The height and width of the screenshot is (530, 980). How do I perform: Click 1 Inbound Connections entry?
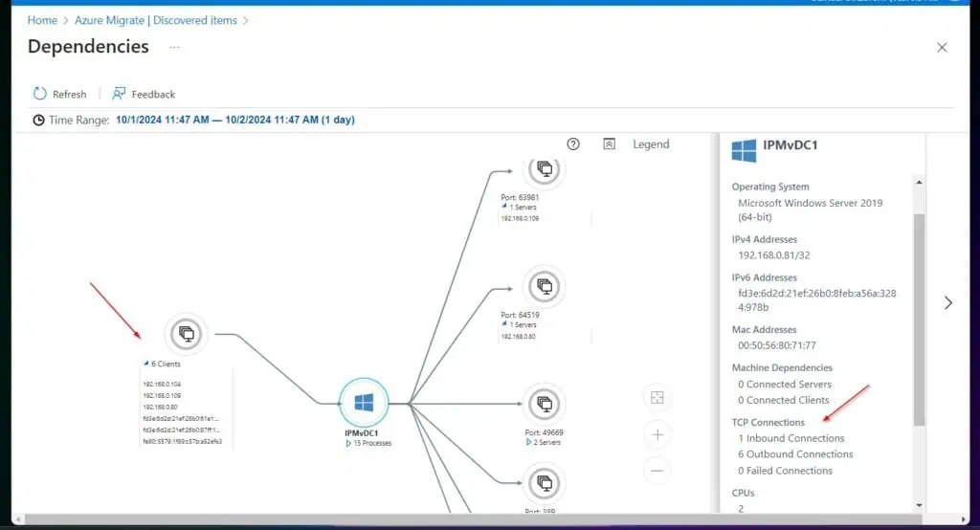pyautogui.click(x=791, y=438)
